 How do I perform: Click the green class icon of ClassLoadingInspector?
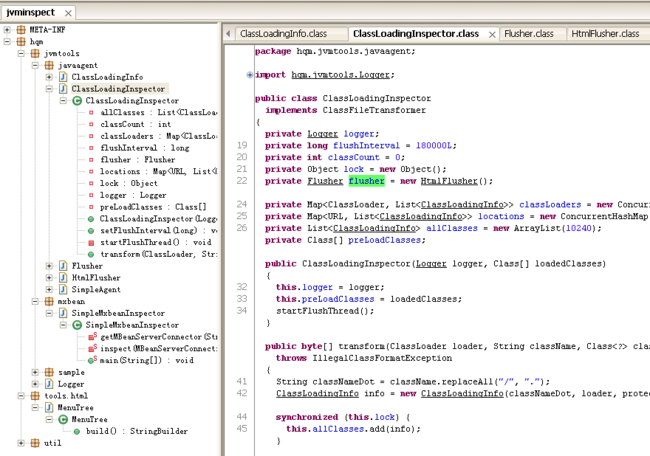click(77, 101)
